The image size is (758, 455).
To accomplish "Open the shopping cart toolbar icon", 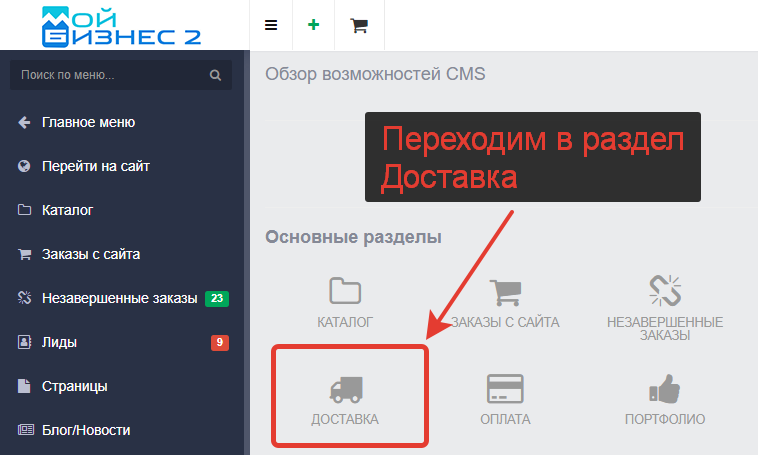I will [x=359, y=25].
